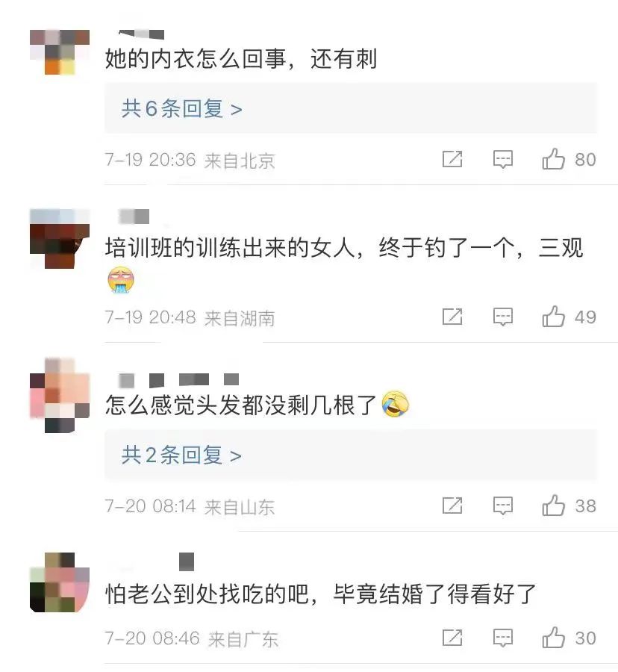Like the comment with 80 likes
This screenshot has width=618, height=672.
553,158
